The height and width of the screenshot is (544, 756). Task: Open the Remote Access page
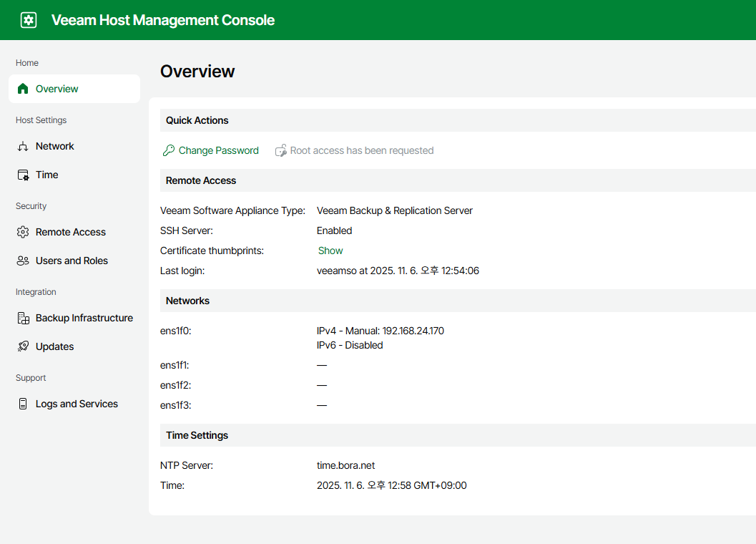74,232
